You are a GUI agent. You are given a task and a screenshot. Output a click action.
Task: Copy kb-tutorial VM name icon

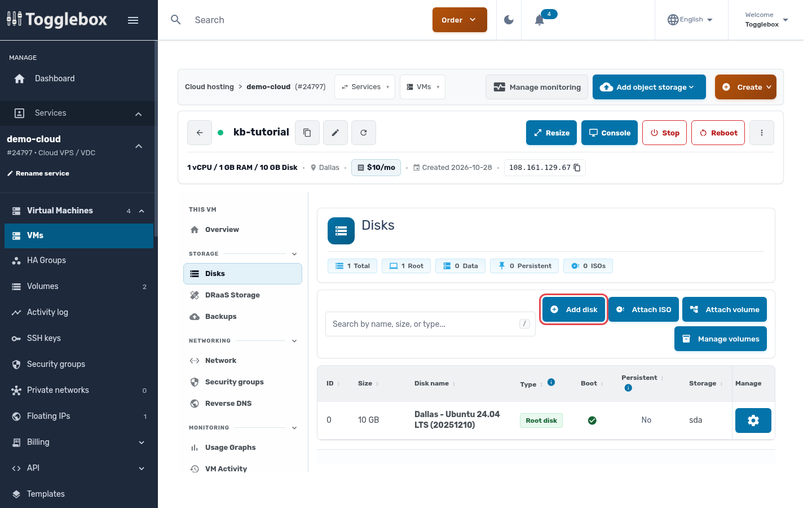point(307,133)
